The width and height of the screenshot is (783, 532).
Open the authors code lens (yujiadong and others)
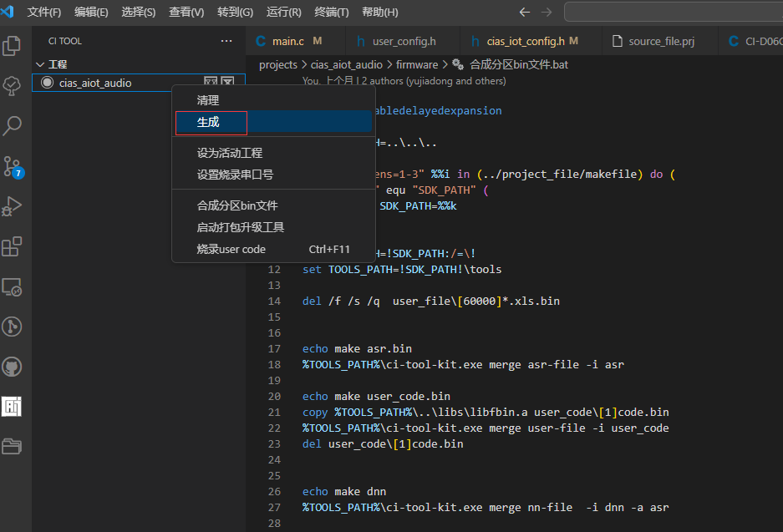tap(404, 81)
